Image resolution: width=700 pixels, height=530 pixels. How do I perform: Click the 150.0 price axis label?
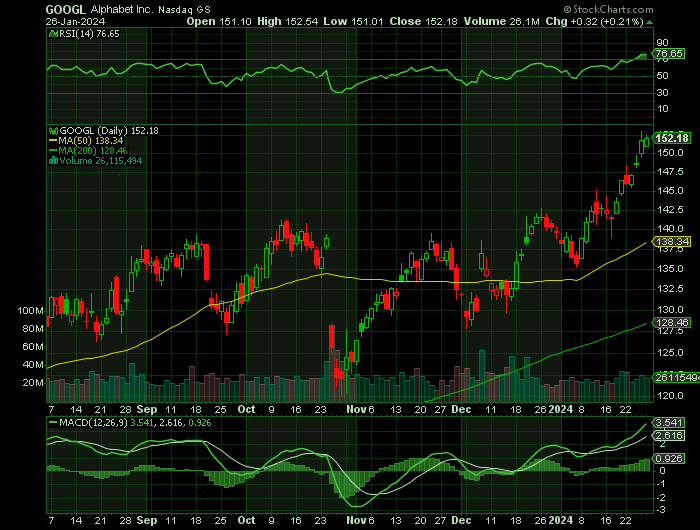pyautogui.click(x=670, y=153)
